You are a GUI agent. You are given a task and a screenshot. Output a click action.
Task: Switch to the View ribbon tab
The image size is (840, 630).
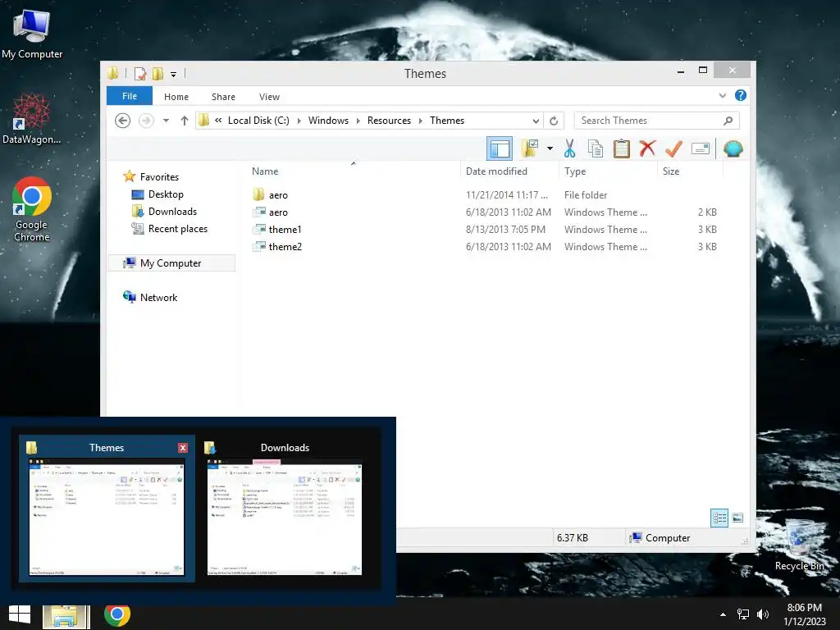pyautogui.click(x=269, y=97)
